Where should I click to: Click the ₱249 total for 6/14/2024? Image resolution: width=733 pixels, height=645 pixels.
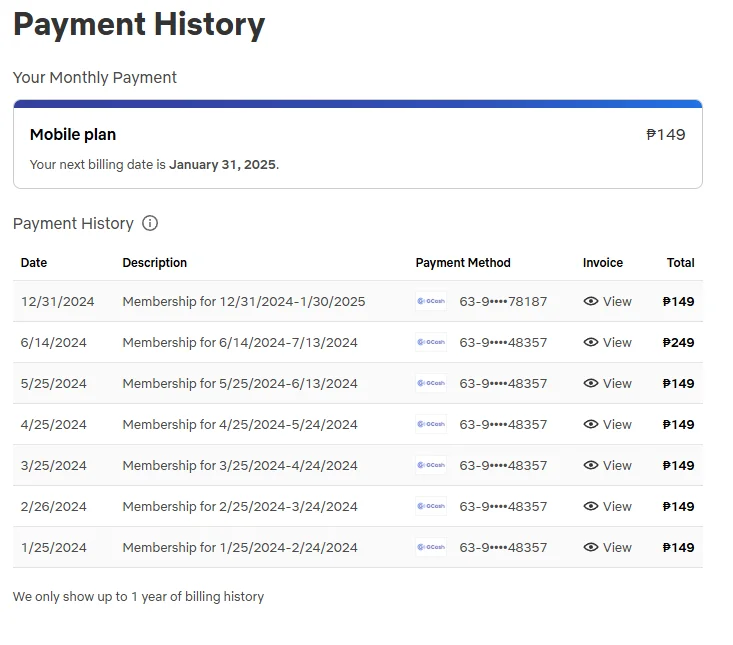point(678,343)
